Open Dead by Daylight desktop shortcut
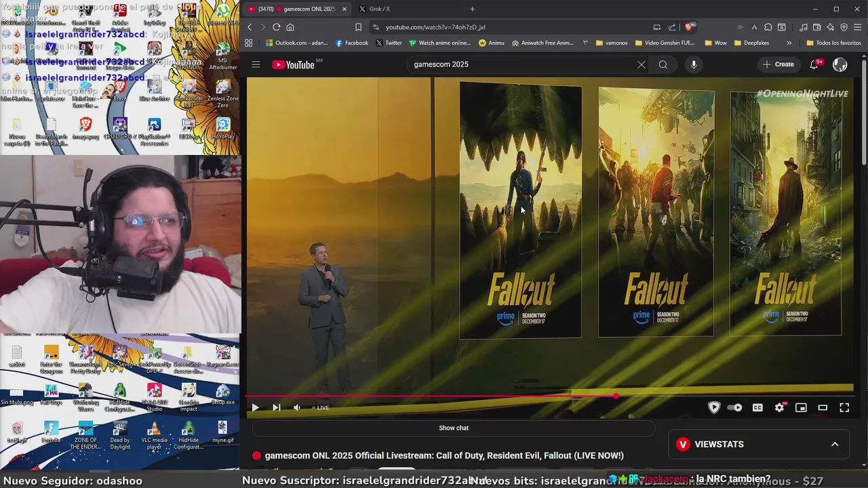 120,434
